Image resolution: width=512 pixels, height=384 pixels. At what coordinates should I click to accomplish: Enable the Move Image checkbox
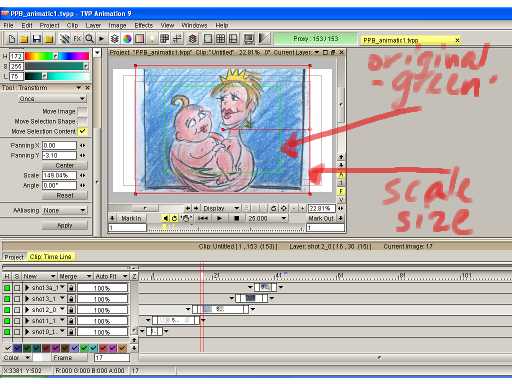tap(82, 111)
